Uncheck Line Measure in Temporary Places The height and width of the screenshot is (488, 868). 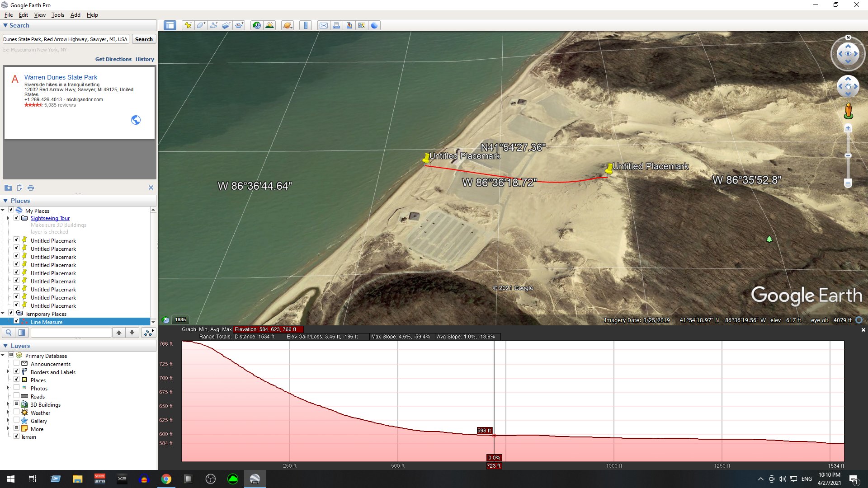pos(17,321)
